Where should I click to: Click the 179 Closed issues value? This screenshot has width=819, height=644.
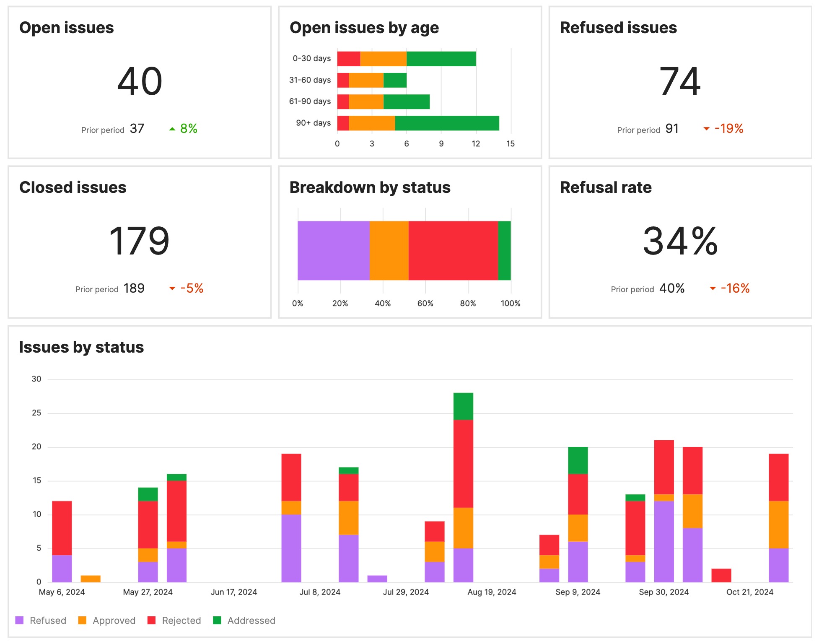point(140,240)
